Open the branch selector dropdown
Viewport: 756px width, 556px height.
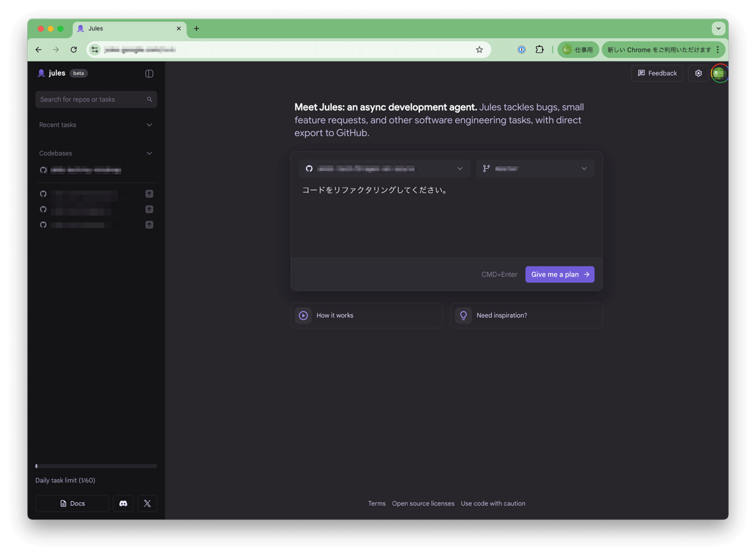coord(535,169)
